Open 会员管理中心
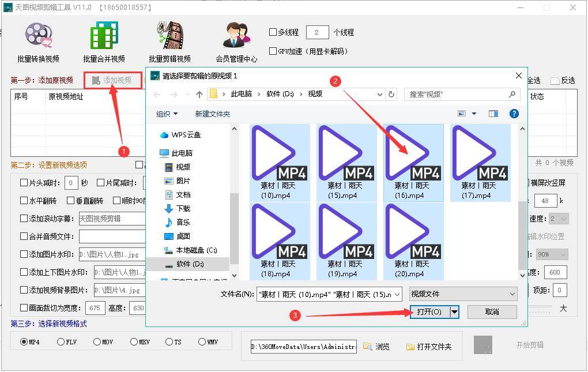The image size is (588, 372). point(236,42)
